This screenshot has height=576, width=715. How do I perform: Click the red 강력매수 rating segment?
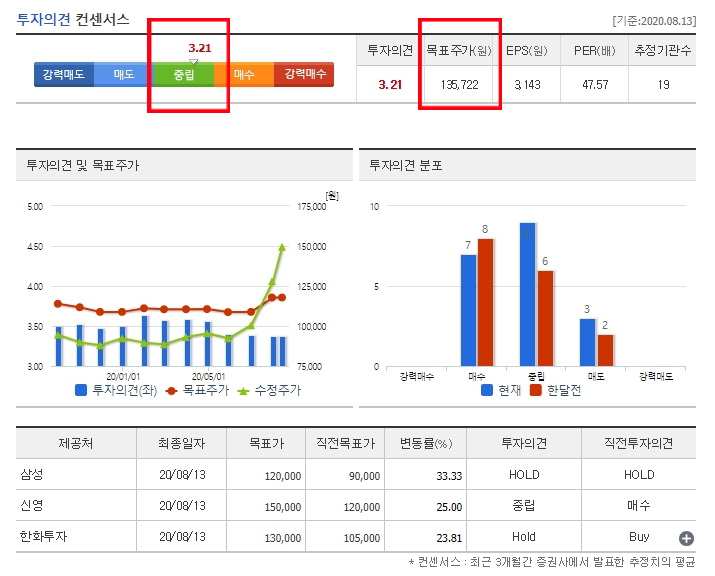[304, 74]
